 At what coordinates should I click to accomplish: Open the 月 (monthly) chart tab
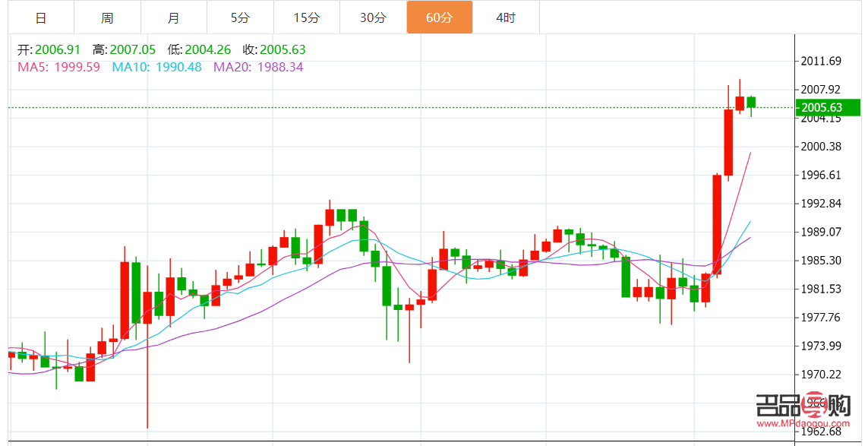click(173, 17)
